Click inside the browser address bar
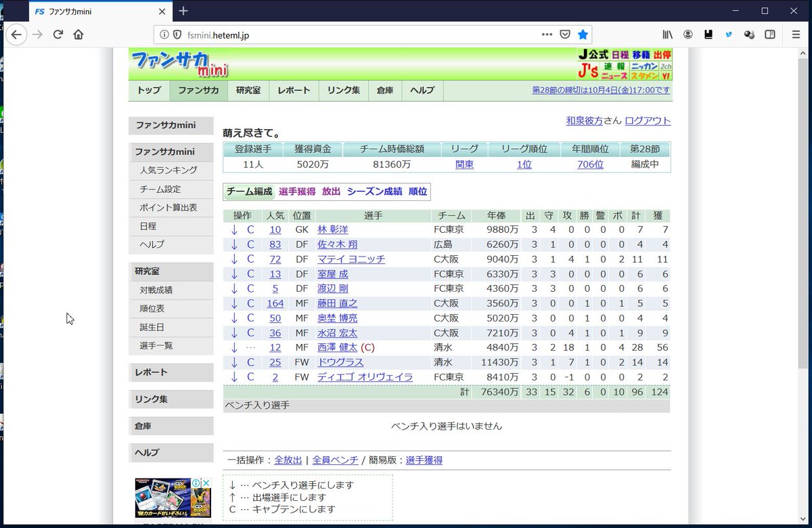Screen dimensions: 812x528 point(338,33)
